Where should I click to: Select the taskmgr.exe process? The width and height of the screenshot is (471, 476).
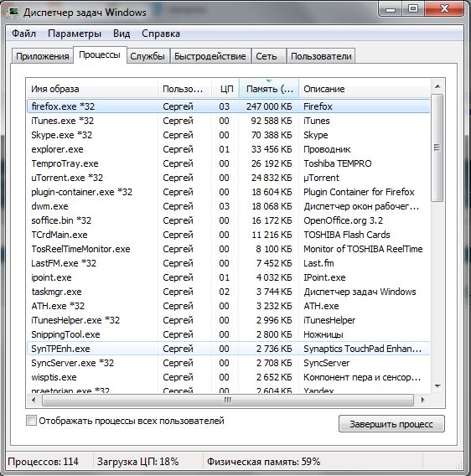point(228,292)
